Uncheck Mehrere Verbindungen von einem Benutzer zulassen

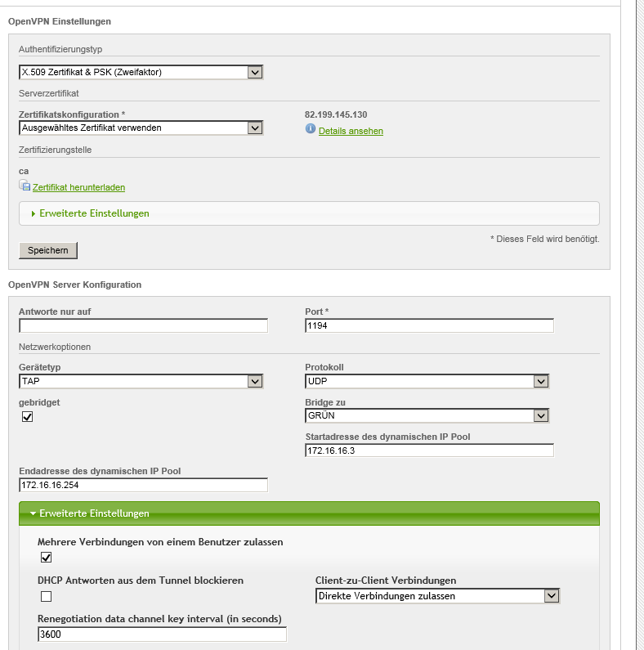(x=46, y=558)
